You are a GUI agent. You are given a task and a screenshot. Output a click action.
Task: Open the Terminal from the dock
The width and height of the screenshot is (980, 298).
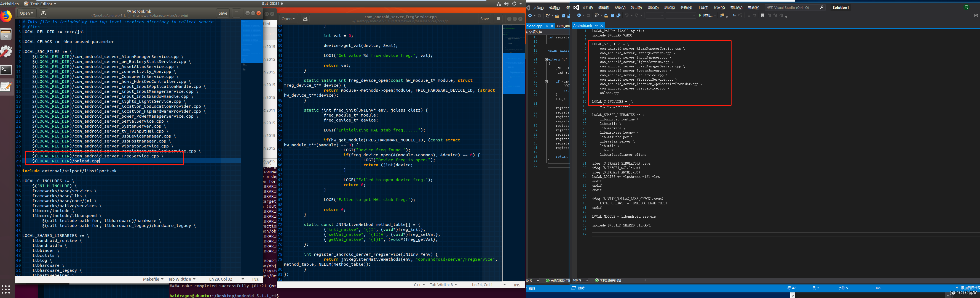pos(6,70)
